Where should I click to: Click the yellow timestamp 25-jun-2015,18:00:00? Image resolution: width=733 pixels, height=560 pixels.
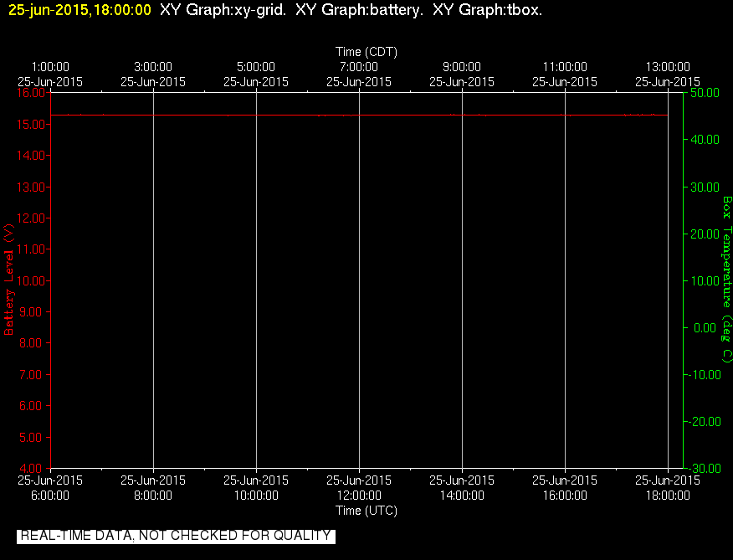tap(80, 10)
